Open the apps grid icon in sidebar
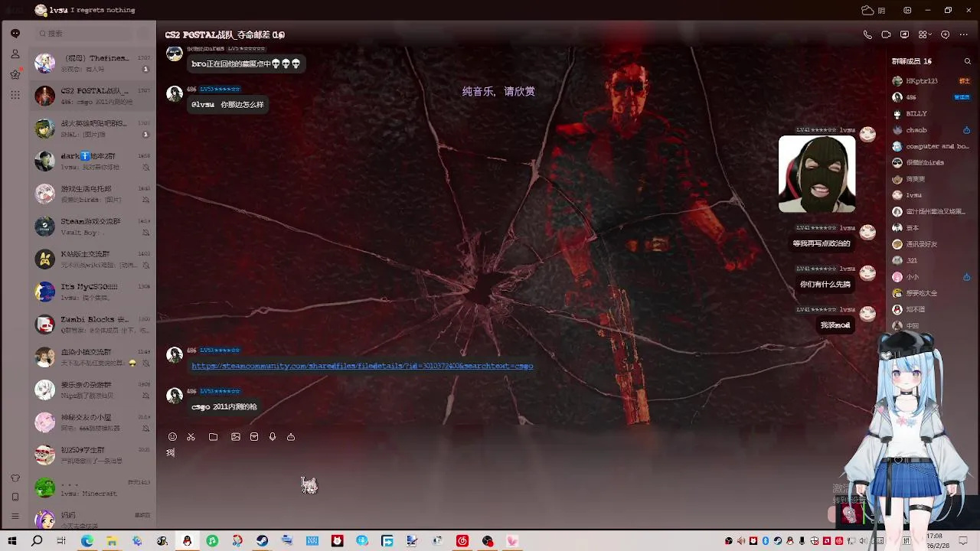The image size is (980, 551). pos(15,95)
